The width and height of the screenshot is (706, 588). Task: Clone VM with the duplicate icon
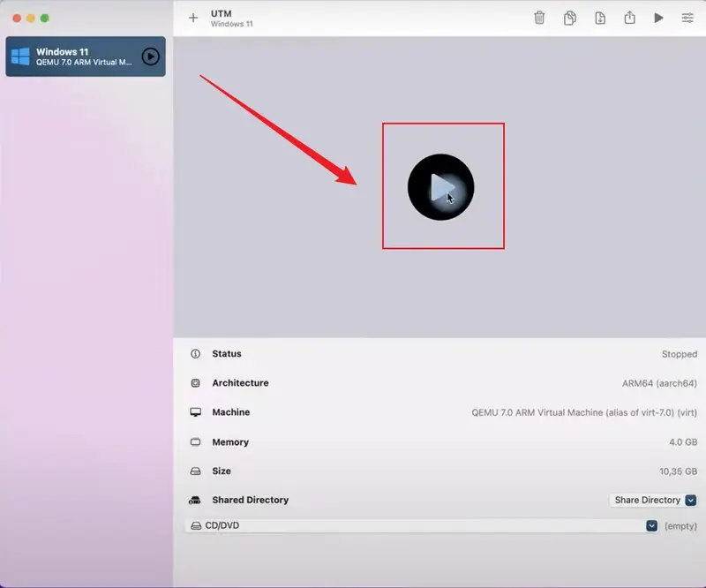pyautogui.click(x=569, y=18)
